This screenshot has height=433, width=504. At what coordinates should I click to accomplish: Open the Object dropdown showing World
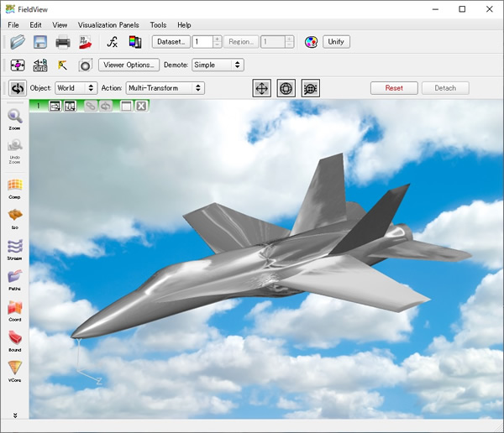(76, 88)
